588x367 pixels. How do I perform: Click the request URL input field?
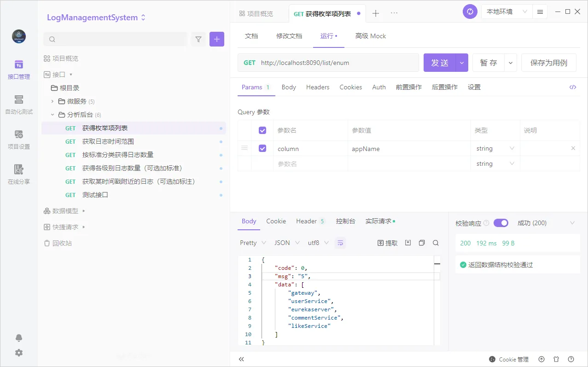[336, 63]
